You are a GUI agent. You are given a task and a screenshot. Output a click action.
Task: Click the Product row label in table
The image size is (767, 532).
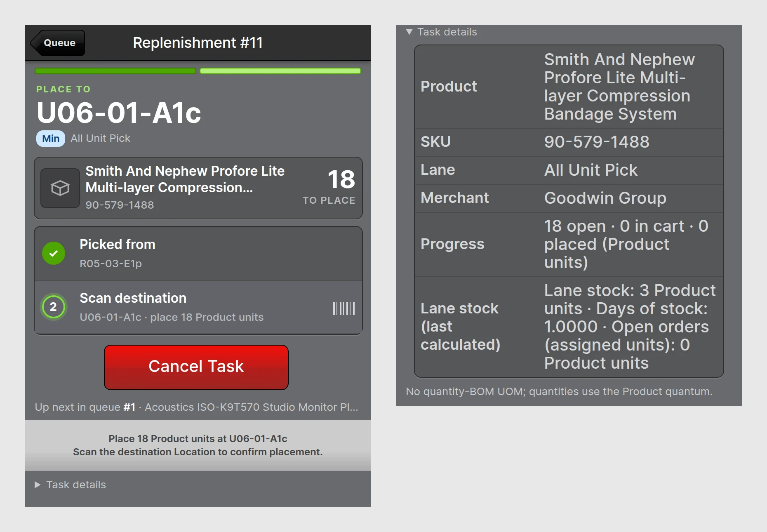449,87
